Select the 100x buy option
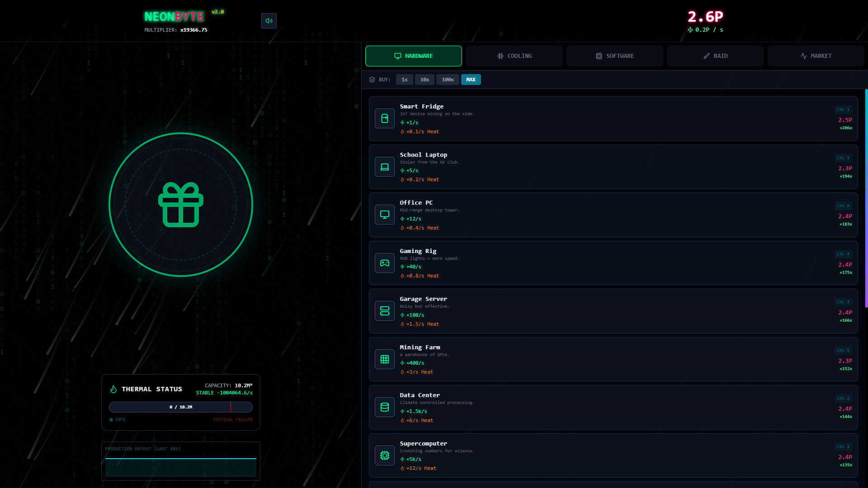This screenshot has height=488, width=868. (x=448, y=80)
